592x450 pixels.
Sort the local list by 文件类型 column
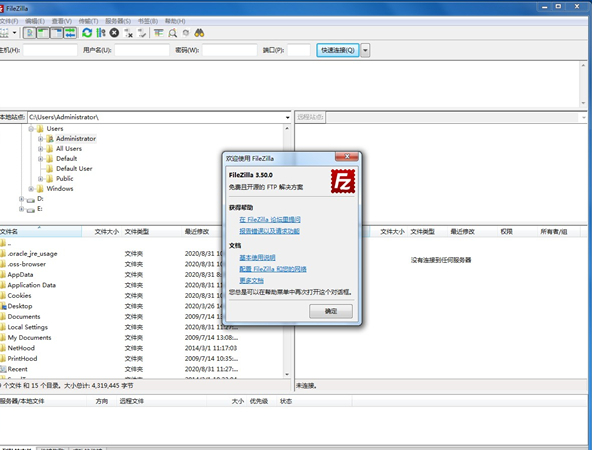coord(151,231)
